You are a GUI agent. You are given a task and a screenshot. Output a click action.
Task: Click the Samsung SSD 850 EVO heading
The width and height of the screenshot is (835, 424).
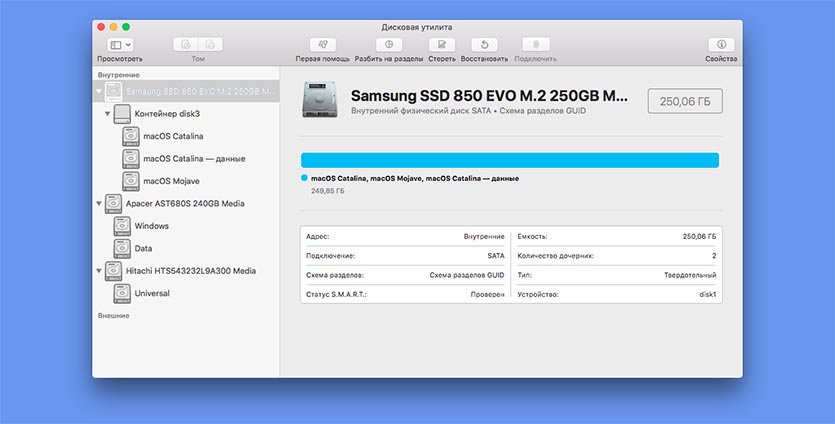(489, 96)
